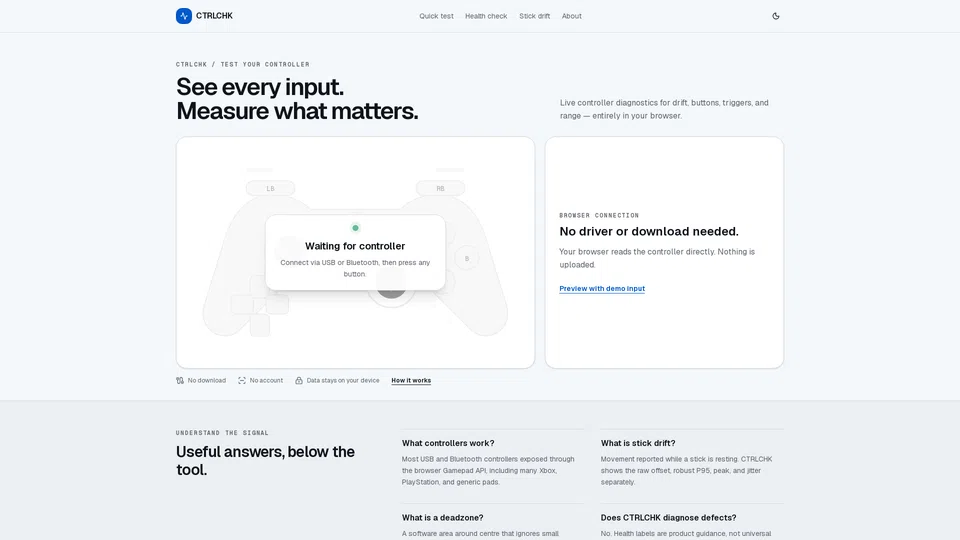Open the Quick test nav item
This screenshot has height=540, width=960.
pos(437,16)
